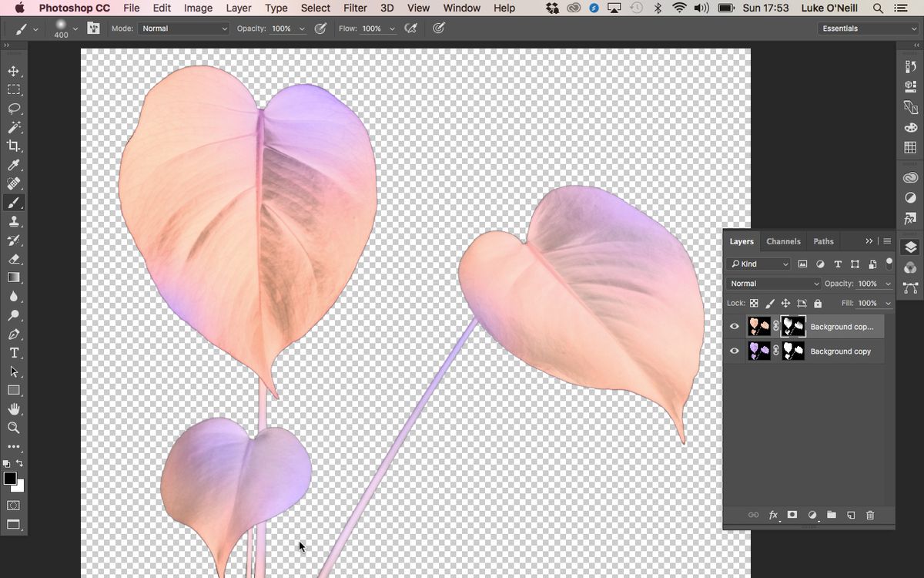Image resolution: width=924 pixels, height=578 pixels.
Task: Switch to the Channels tab
Action: point(783,241)
